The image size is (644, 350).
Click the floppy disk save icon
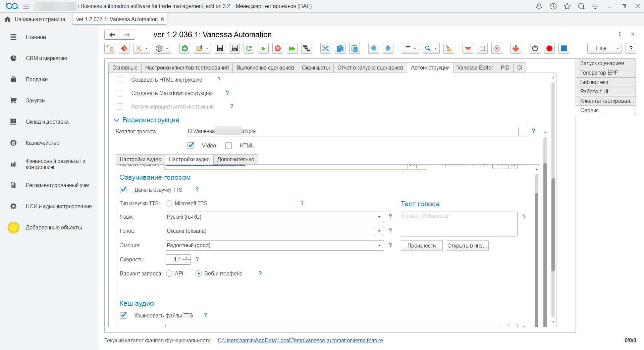[220, 48]
